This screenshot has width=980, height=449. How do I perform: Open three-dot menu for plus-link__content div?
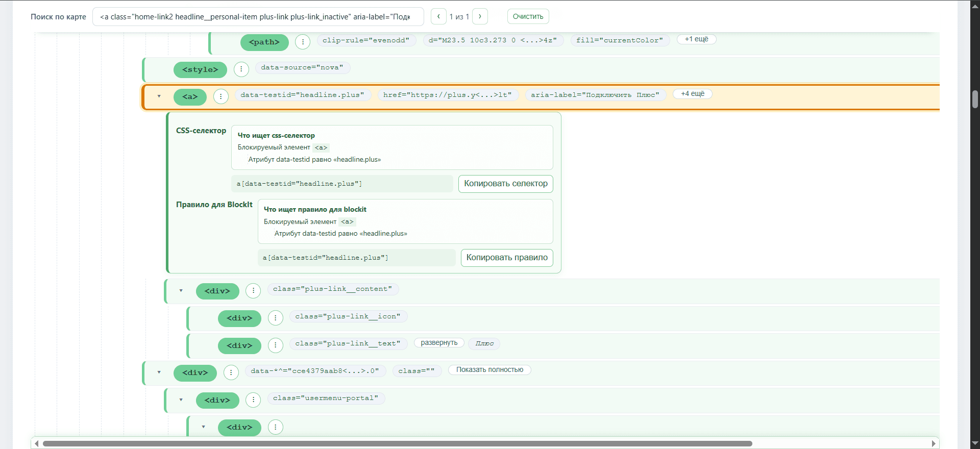(253, 291)
